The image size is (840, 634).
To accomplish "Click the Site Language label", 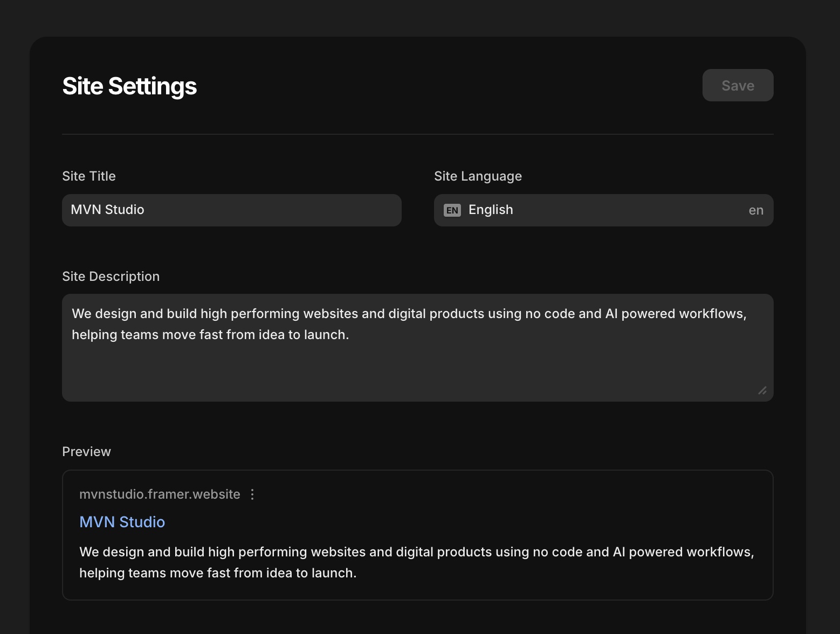I will (478, 176).
